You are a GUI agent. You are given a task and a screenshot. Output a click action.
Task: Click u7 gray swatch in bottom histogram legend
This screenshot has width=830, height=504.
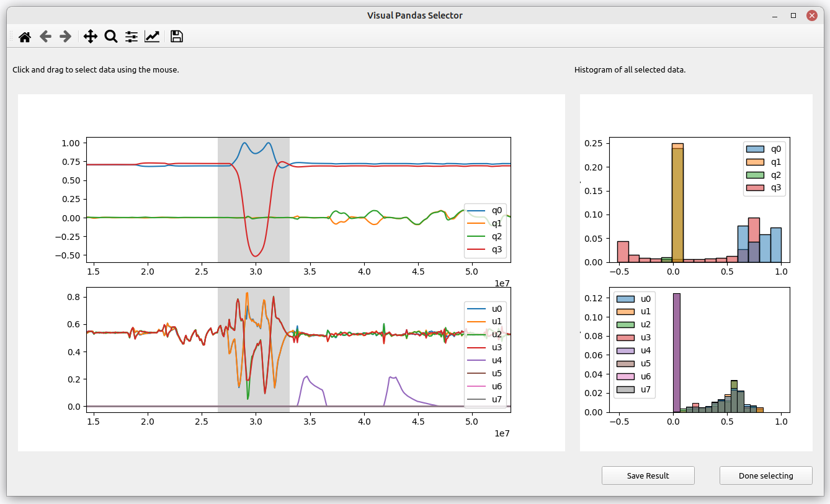(x=626, y=389)
